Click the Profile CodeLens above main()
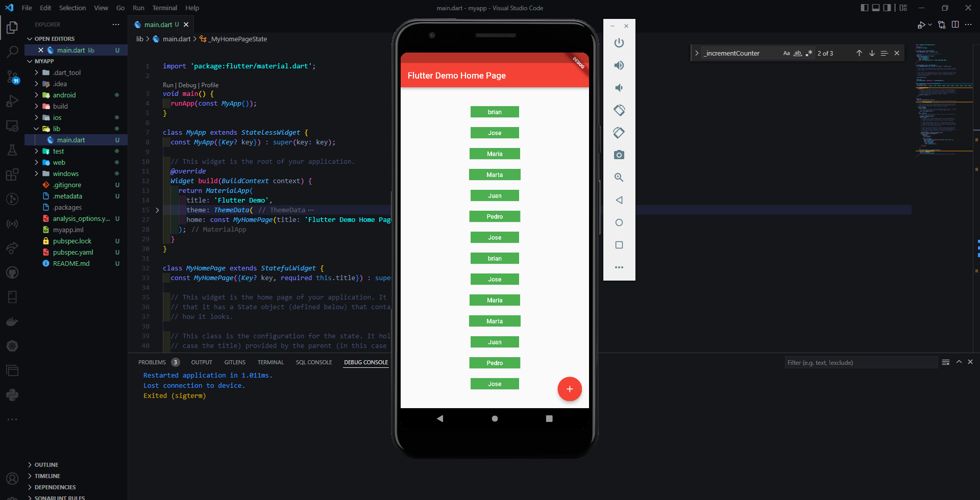 tap(210, 85)
